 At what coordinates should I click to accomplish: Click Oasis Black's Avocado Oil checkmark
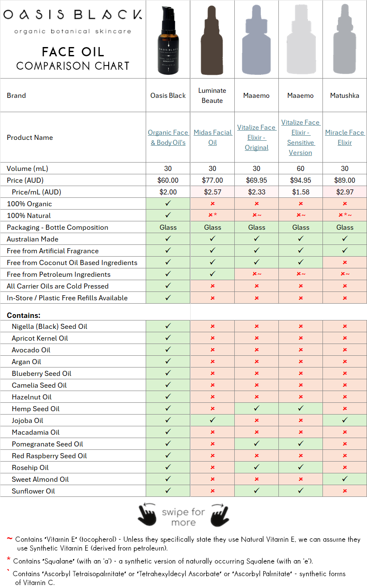[168, 349]
